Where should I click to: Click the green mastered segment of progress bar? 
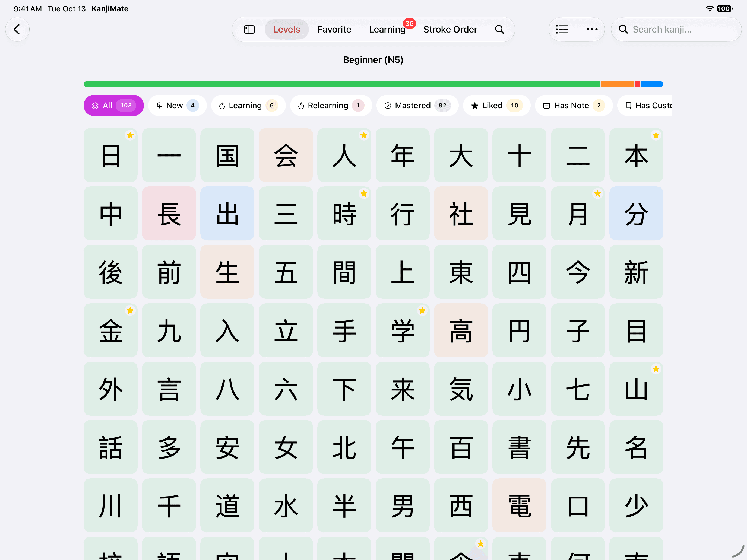pyautogui.click(x=342, y=84)
